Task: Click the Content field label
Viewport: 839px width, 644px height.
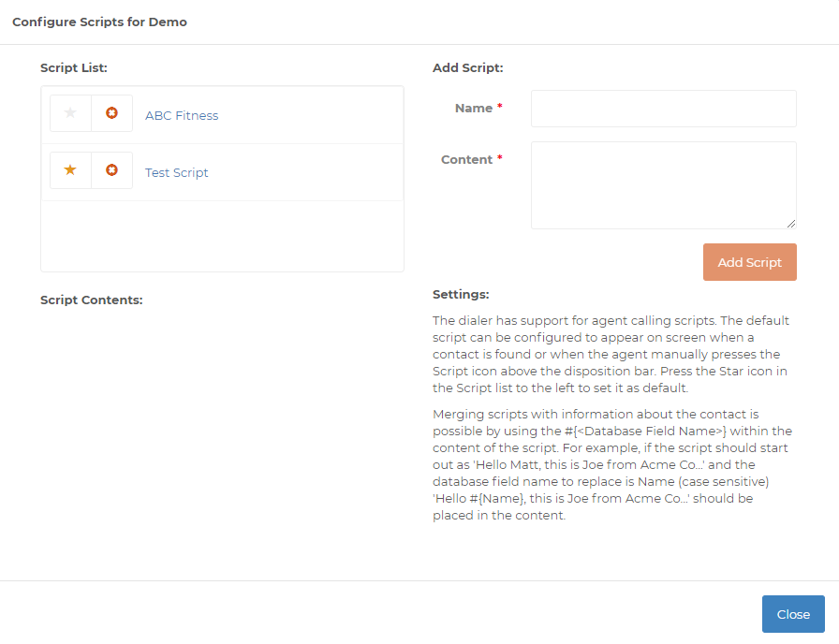Action: [x=466, y=159]
